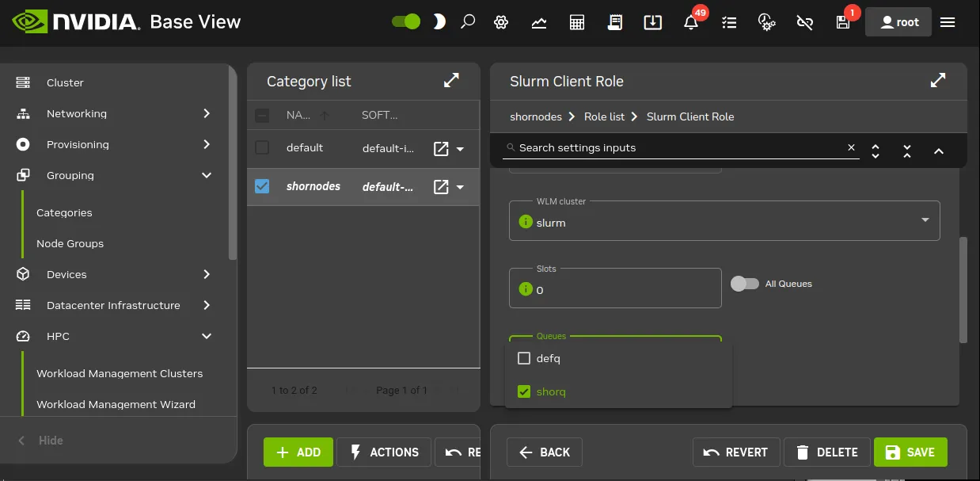Open Categories under Grouping

[x=64, y=212]
